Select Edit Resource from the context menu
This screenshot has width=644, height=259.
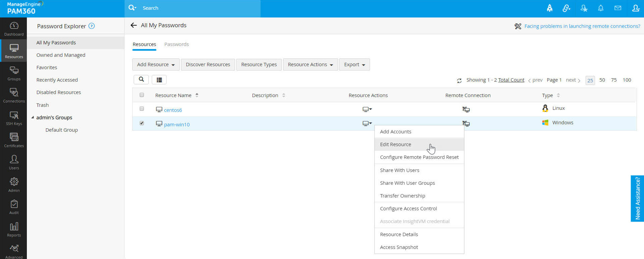point(396,144)
